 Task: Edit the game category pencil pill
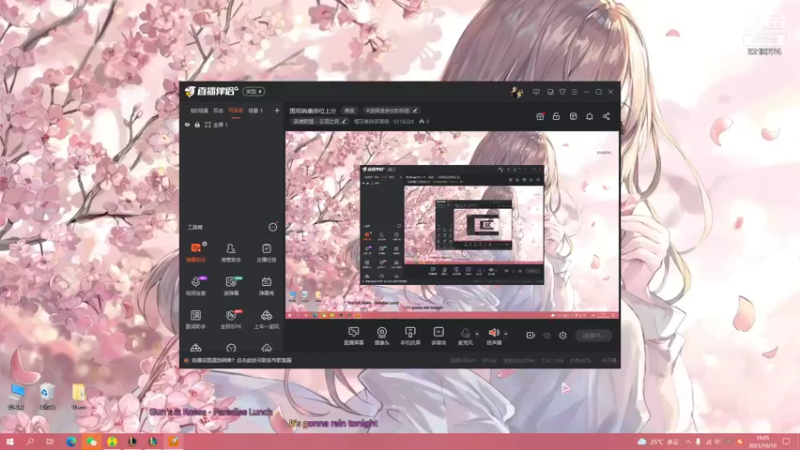pos(320,121)
